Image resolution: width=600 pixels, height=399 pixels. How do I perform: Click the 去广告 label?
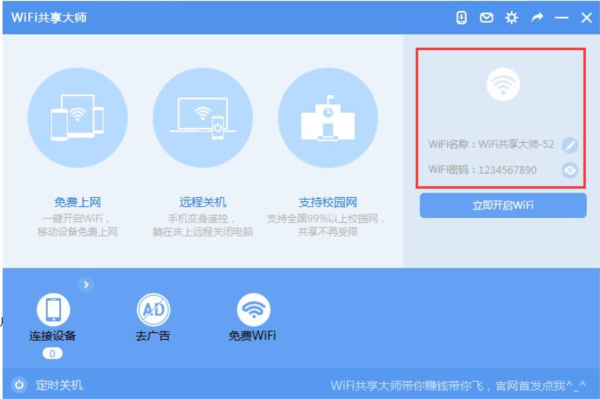click(153, 336)
